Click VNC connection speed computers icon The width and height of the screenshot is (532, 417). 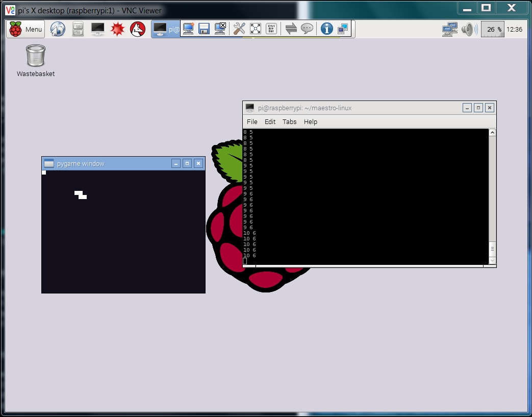pyautogui.click(x=343, y=29)
